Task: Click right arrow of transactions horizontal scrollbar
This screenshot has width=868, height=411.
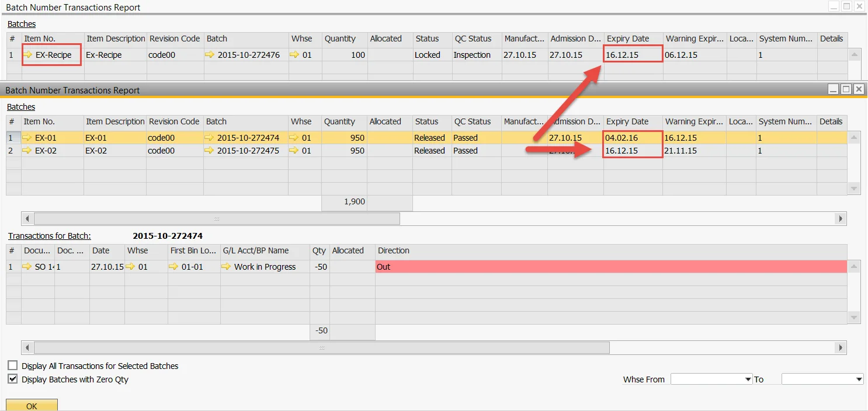Action: pyautogui.click(x=841, y=348)
